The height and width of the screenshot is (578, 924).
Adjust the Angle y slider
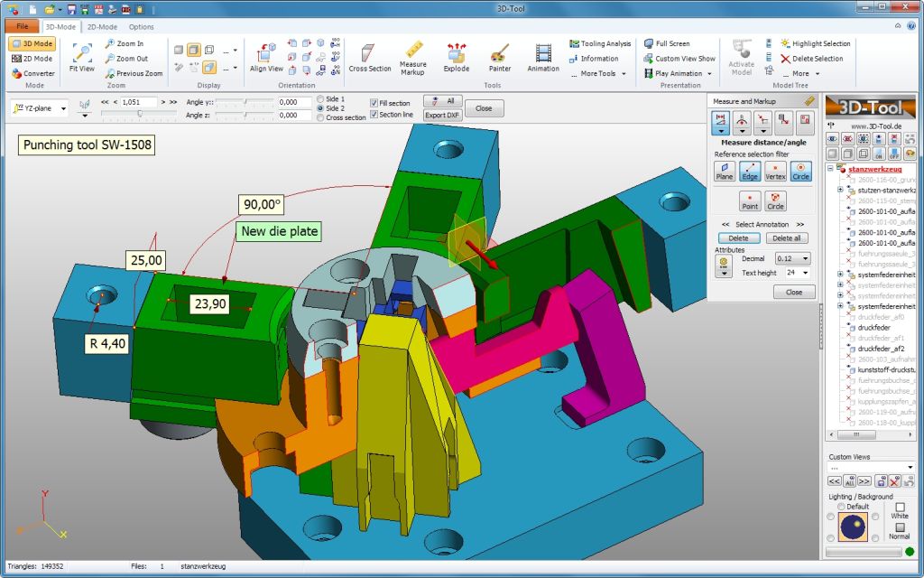244,103
